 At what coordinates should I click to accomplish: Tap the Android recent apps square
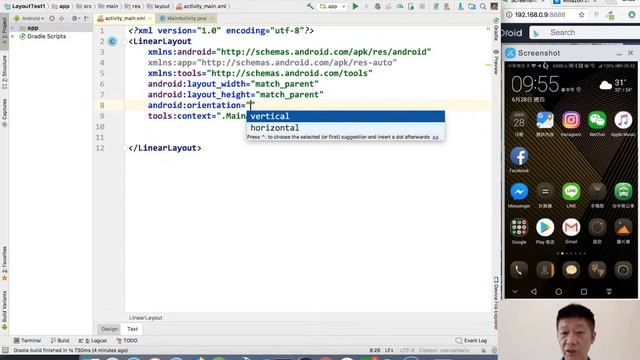click(x=584, y=291)
